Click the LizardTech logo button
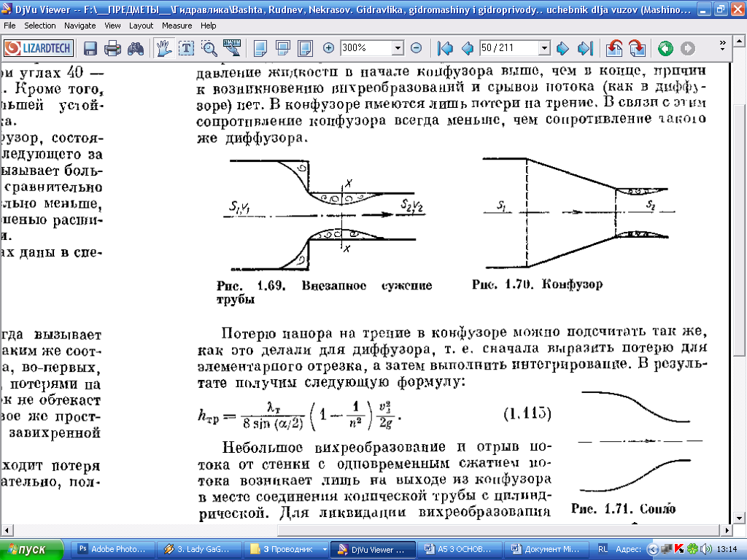 tap(38, 48)
